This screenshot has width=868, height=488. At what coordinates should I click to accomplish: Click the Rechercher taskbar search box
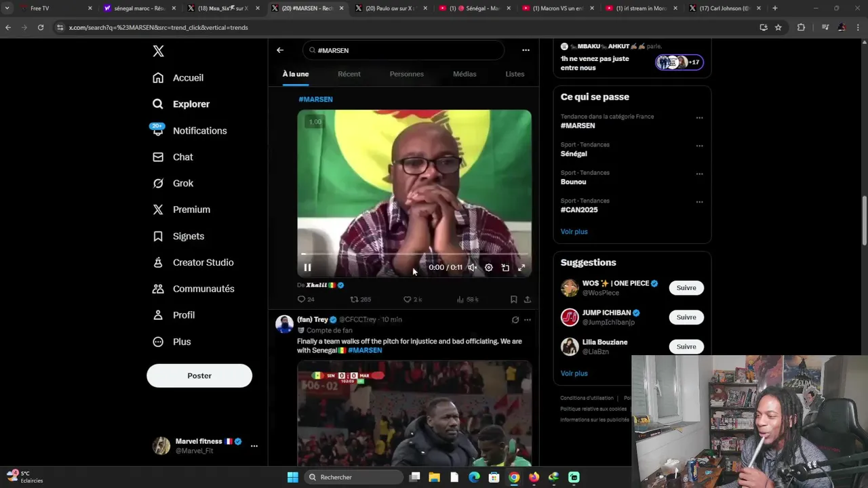pos(353,477)
